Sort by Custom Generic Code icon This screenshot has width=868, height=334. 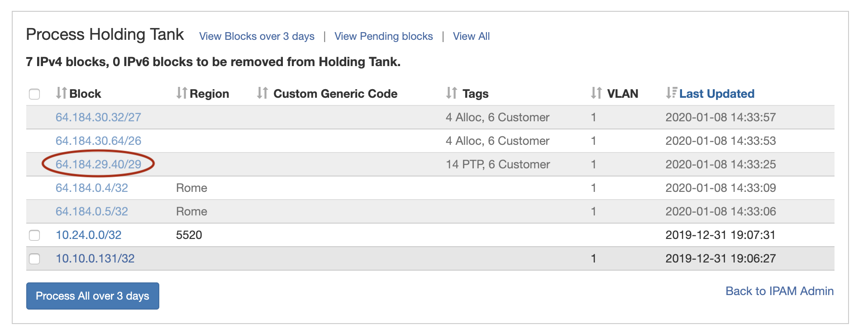(262, 93)
